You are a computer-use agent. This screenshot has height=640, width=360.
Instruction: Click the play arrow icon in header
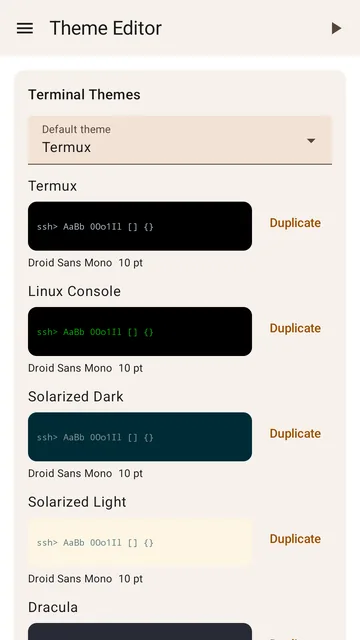(x=336, y=28)
